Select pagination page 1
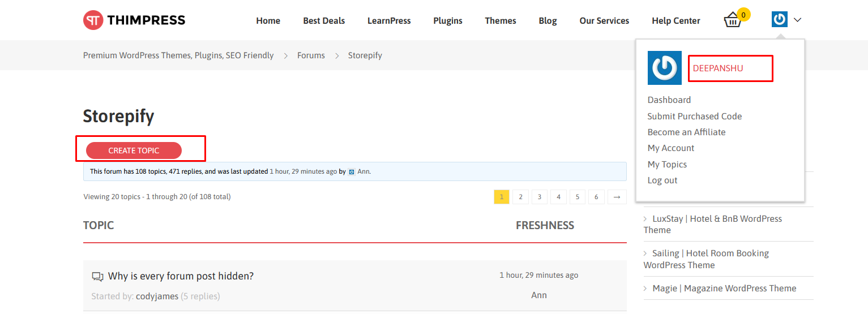 click(501, 197)
